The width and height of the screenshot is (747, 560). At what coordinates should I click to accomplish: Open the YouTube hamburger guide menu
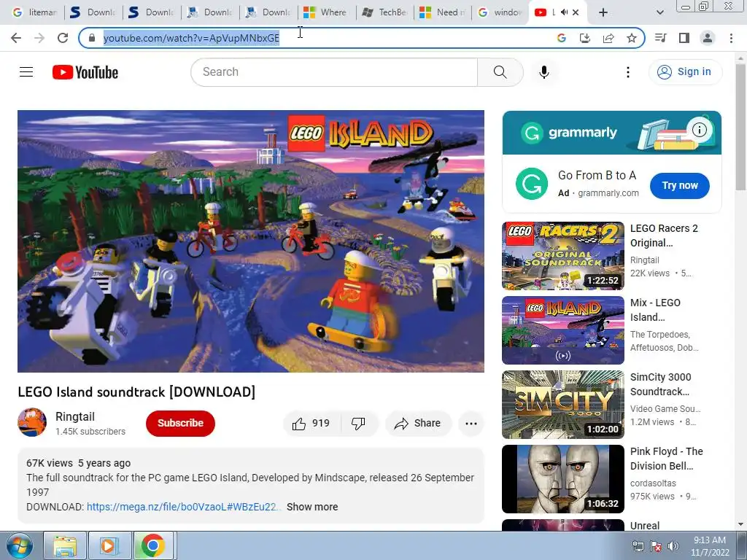coord(26,72)
